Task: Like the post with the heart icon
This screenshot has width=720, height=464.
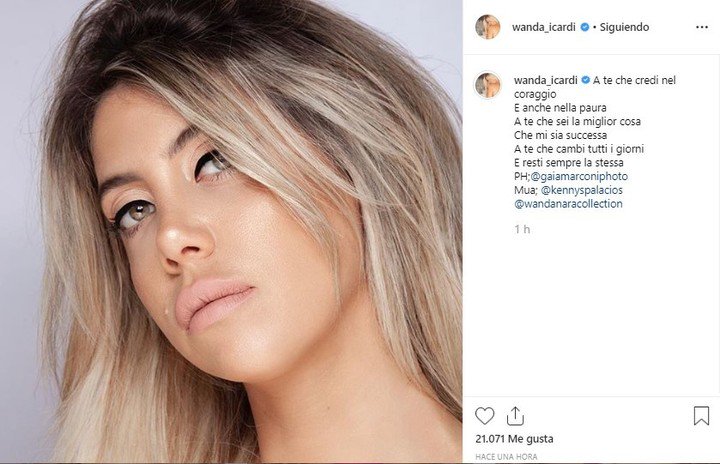Action: tap(484, 416)
